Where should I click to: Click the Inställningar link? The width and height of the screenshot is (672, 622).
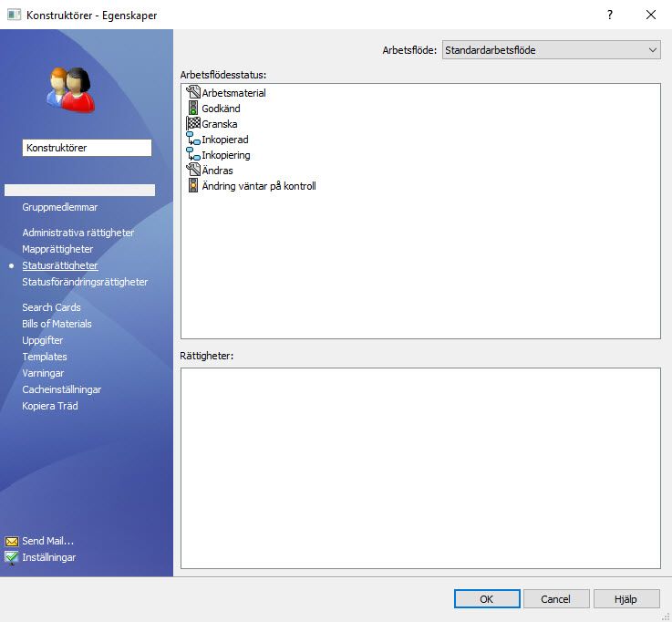(49, 557)
